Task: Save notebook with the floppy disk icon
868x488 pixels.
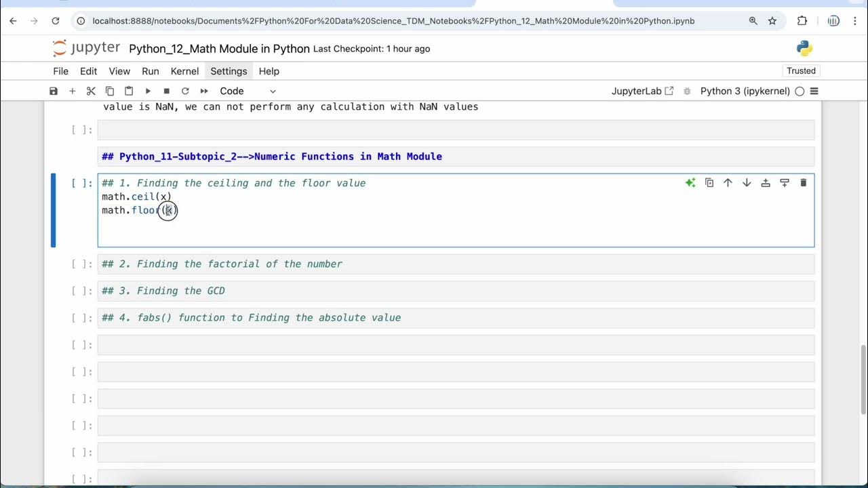Action: point(54,91)
